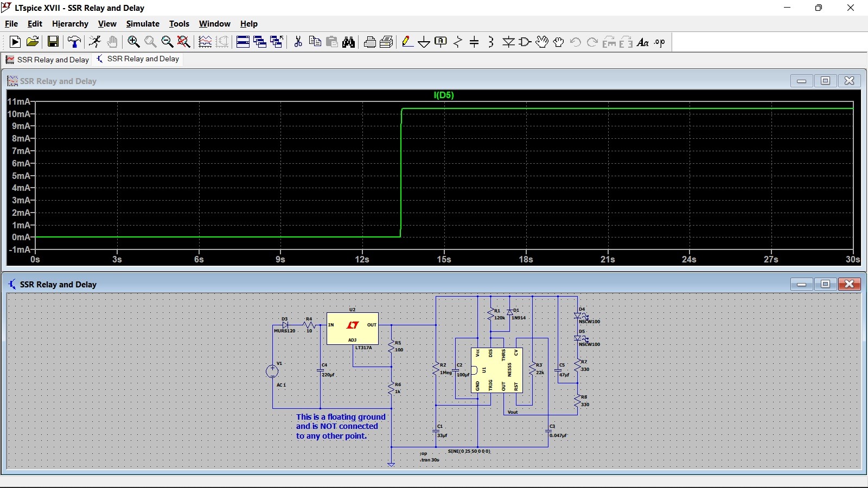Place a Ground symbol
Screen dimensions: 868x488
click(x=424, y=42)
